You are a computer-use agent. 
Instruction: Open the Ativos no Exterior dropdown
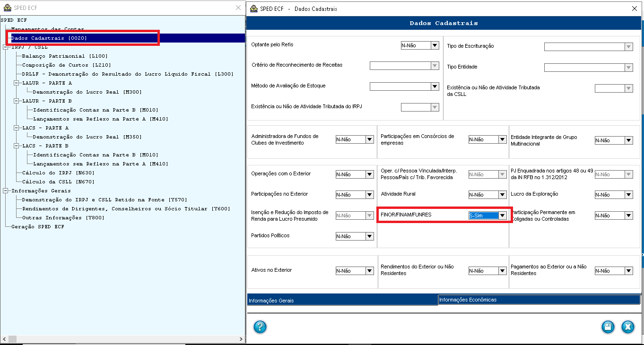point(369,271)
